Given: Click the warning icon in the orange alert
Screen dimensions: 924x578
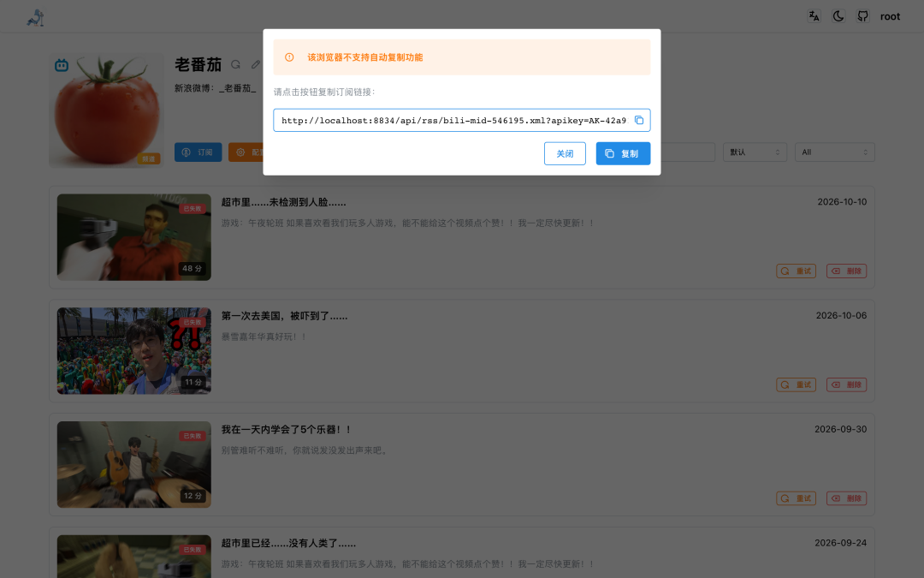Looking at the screenshot, I should coord(289,57).
